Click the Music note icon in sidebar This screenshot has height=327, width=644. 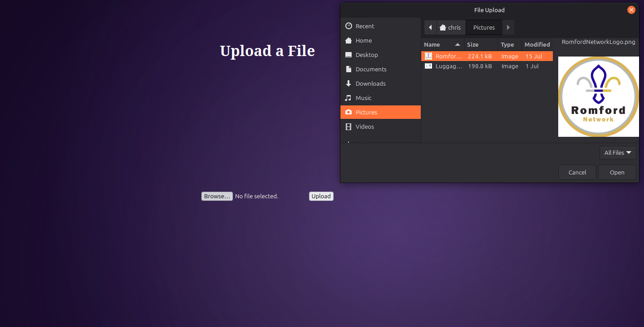(348, 98)
